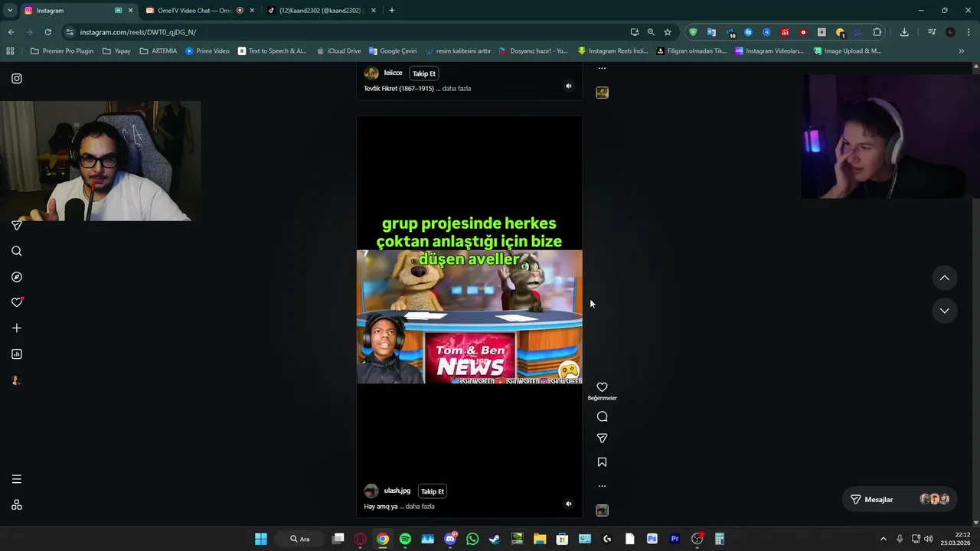Expand ulash.jpg caption with daha fazla
Screen dimensions: 980x551
(x=420, y=507)
